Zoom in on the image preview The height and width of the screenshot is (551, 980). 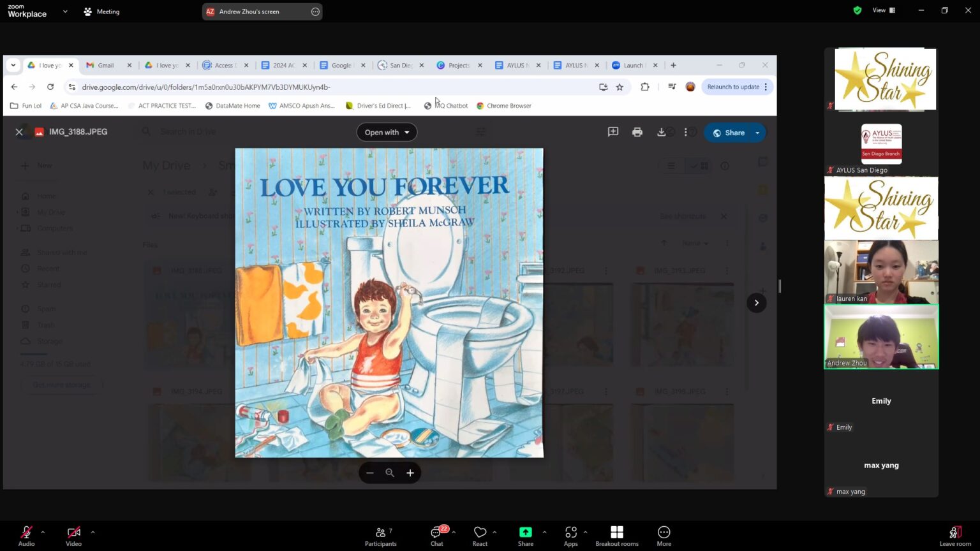410,473
